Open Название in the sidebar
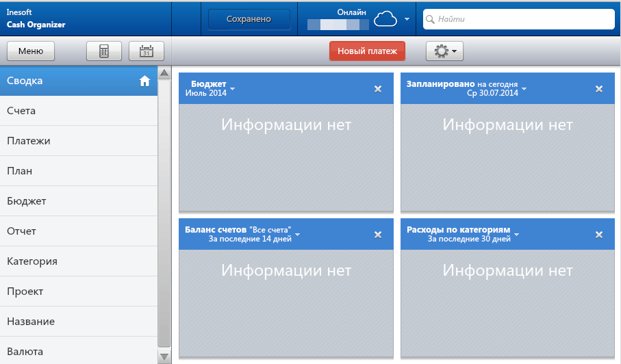 [79, 322]
